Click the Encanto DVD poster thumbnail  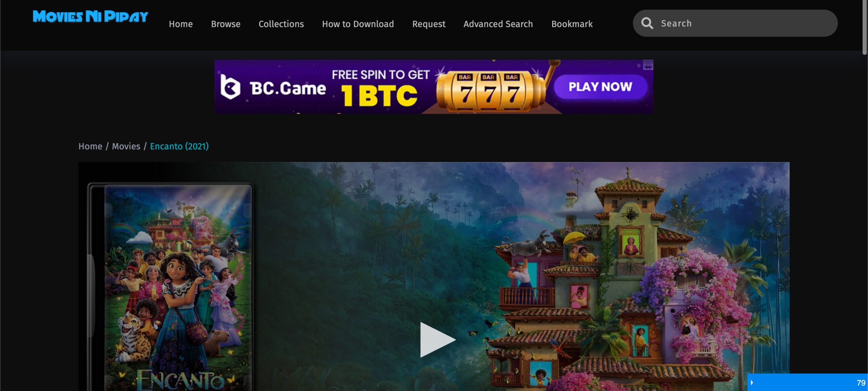click(x=170, y=287)
